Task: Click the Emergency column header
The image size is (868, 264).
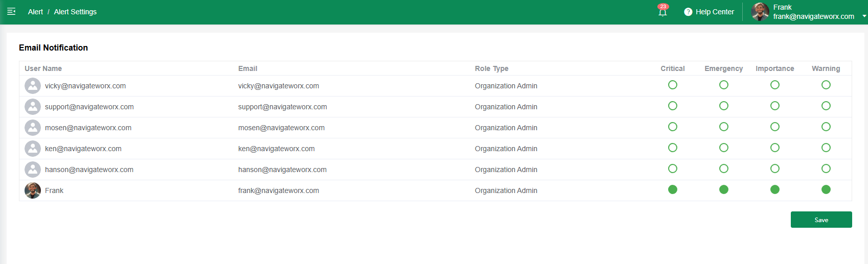Action: click(723, 68)
